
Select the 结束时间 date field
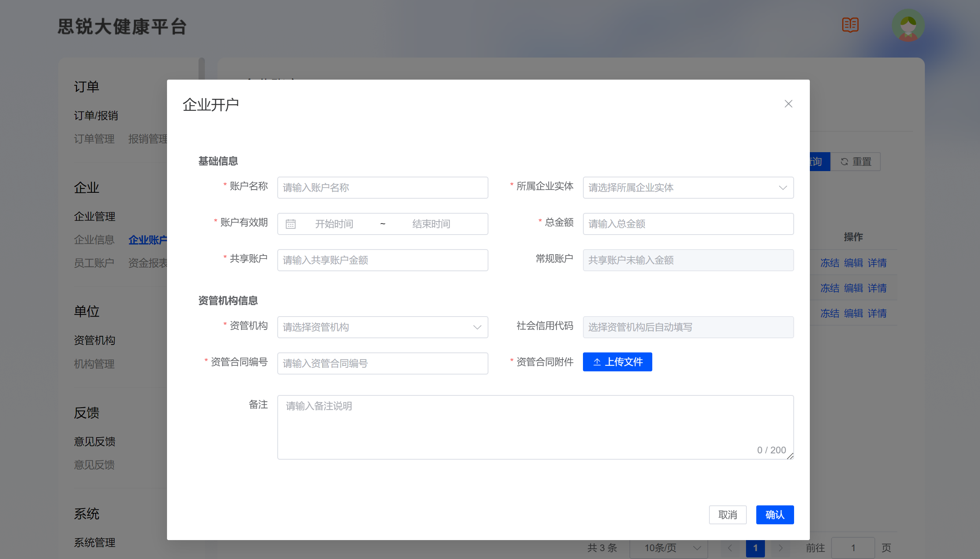(x=431, y=224)
